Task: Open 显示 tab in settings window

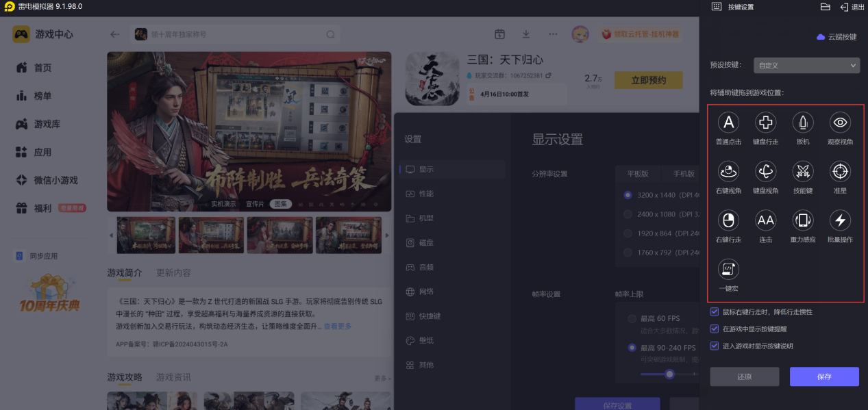Action: pyautogui.click(x=452, y=169)
